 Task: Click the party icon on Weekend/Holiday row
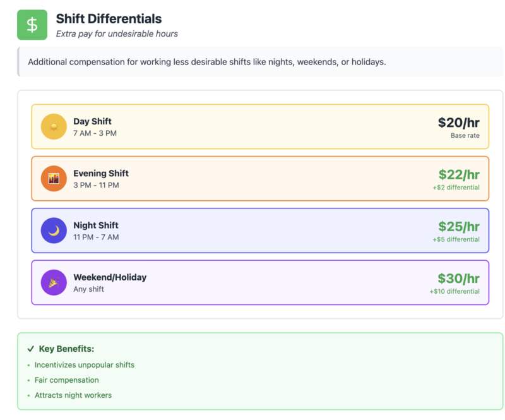coord(53,282)
